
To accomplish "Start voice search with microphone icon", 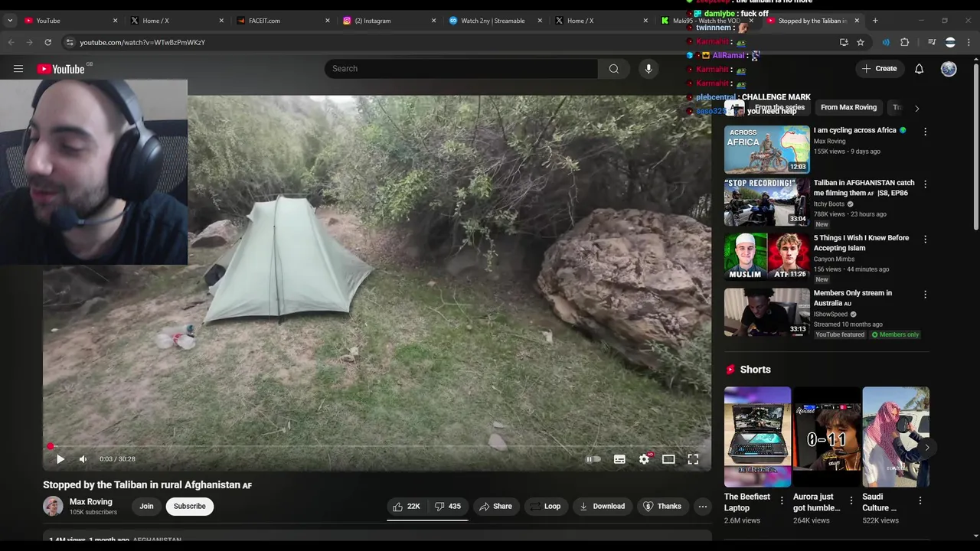I will [648, 69].
